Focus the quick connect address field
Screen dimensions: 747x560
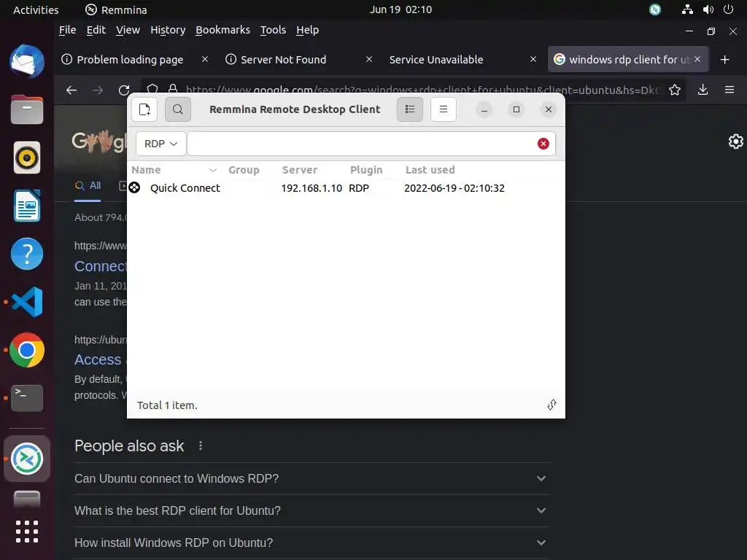pyautogui.click(x=362, y=144)
